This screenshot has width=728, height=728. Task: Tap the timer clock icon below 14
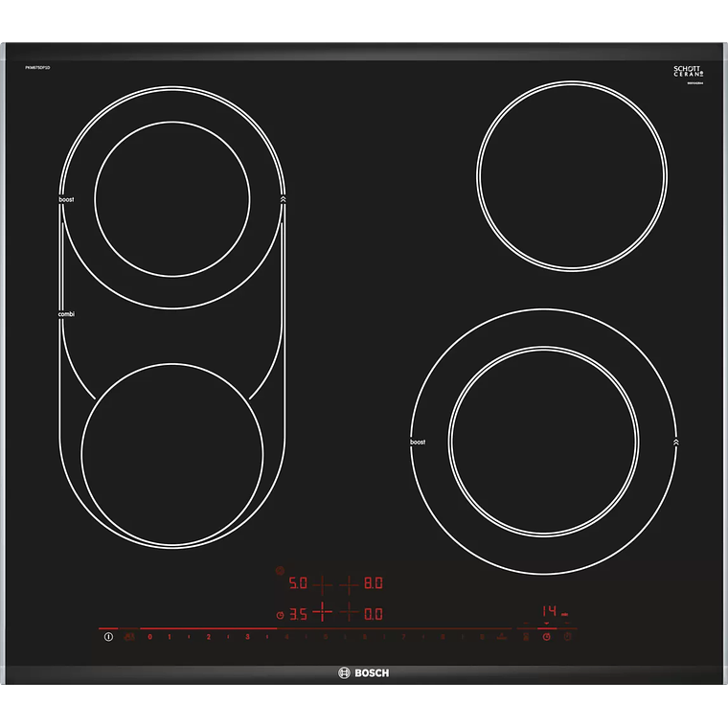546,636
